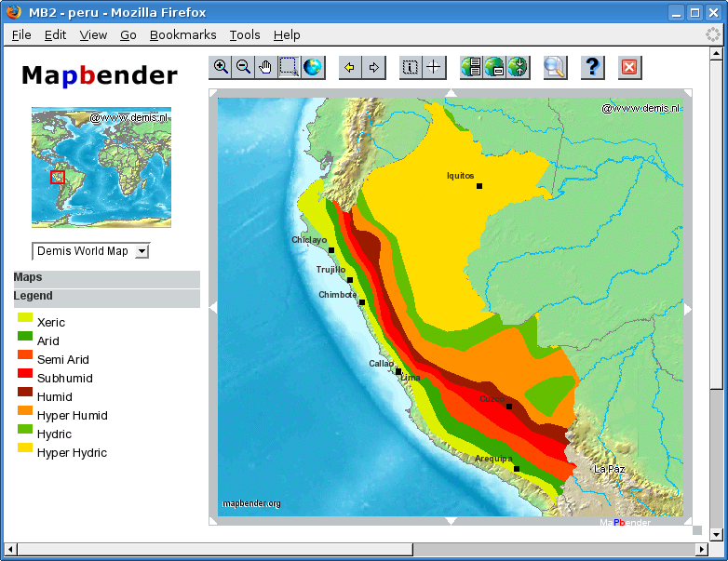This screenshot has width=728, height=561.
Task: Open the Tools menu
Action: (x=245, y=34)
